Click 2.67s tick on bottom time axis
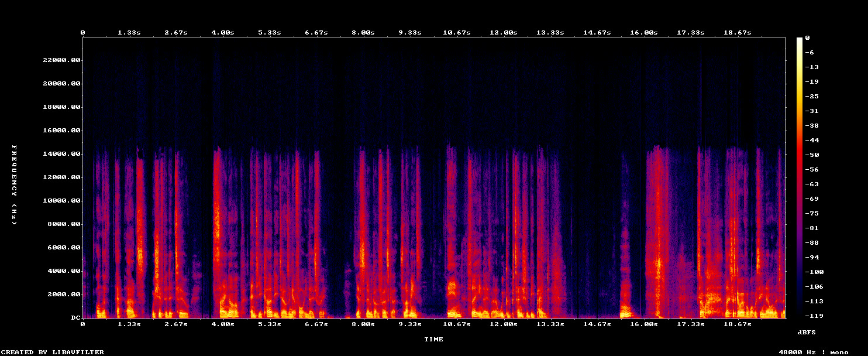Screen dimensions: 868x356 [176, 324]
